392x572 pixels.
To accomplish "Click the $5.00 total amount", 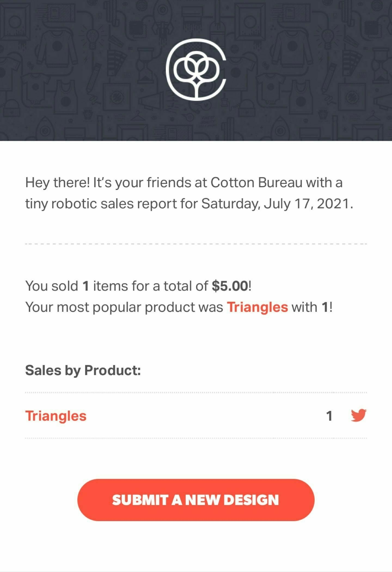I will [230, 286].
